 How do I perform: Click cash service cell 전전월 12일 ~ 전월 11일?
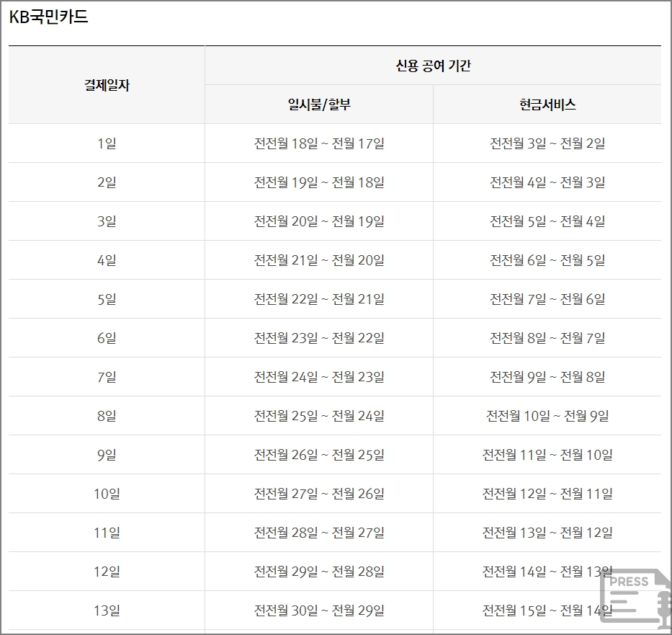[547, 494]
